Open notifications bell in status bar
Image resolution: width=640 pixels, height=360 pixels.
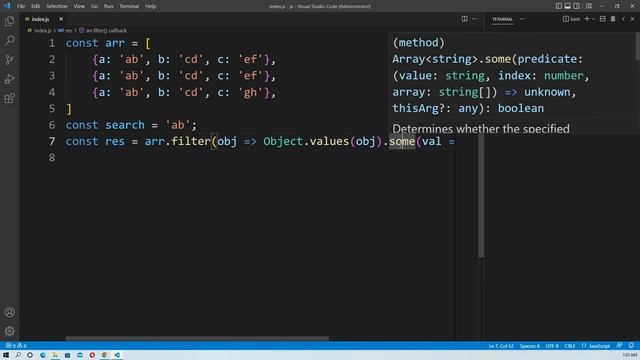pyautogui.click(x=631, y=346)
